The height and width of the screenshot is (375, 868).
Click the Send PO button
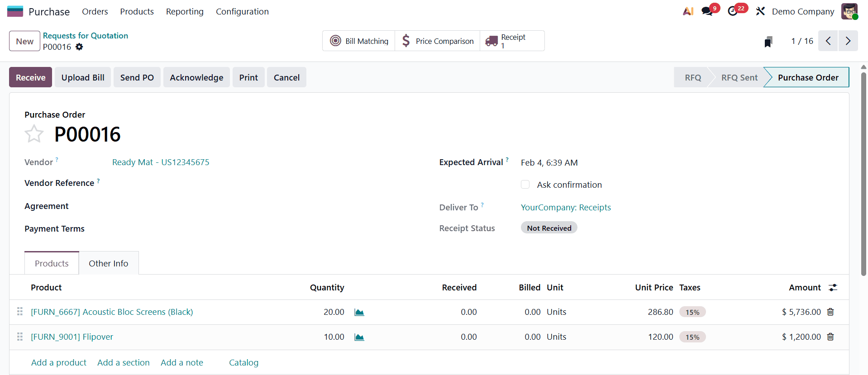click(x=137, y=77)
